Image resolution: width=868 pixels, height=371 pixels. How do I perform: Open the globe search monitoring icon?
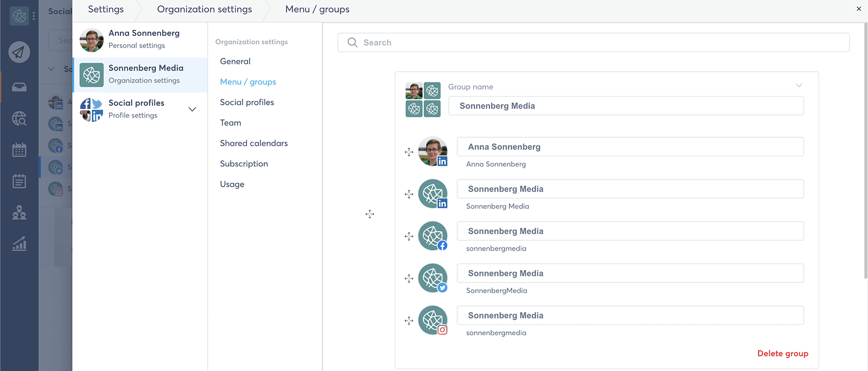click(x=19, y=118)
